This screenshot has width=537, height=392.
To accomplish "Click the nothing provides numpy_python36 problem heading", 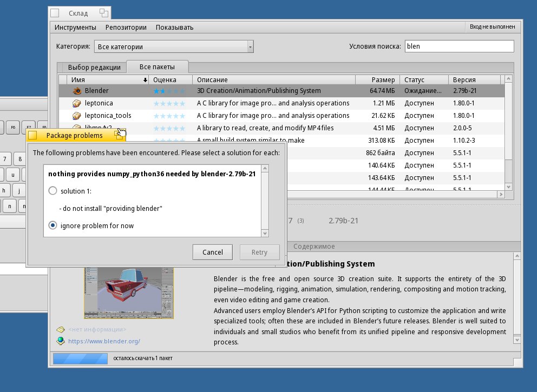I will coord(152,174).
